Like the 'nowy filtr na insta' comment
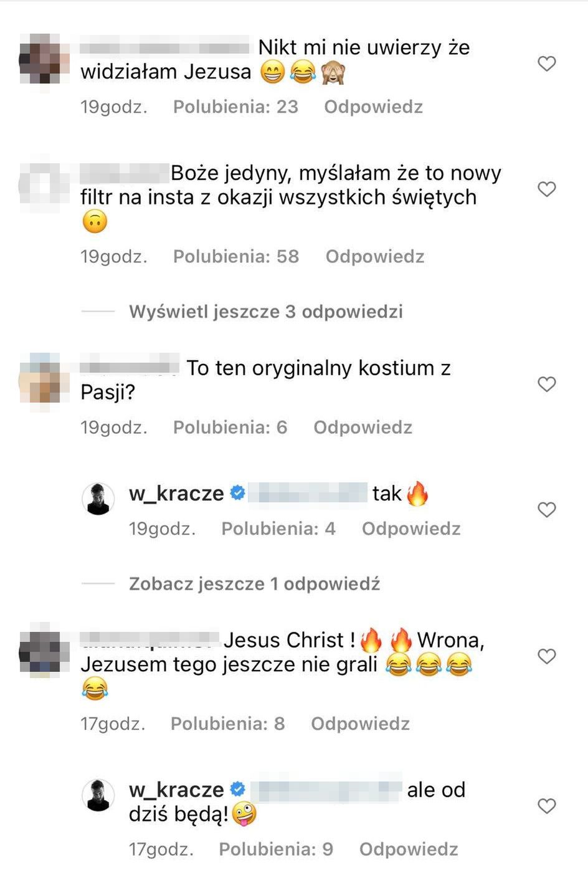The image size is (588, 870). tap(546, 189)
